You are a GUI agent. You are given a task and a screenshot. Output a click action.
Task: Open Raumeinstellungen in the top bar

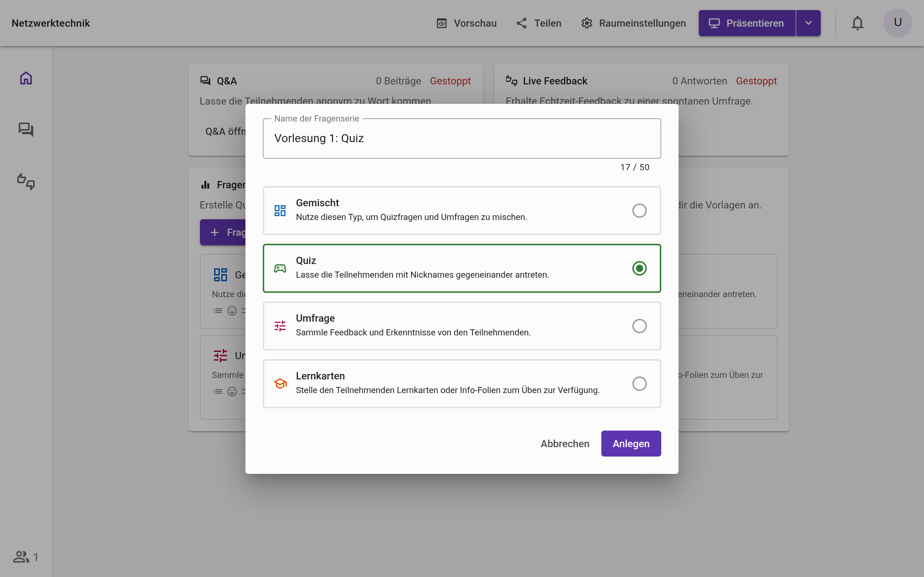pyautogui.click(x=633, y=23)
